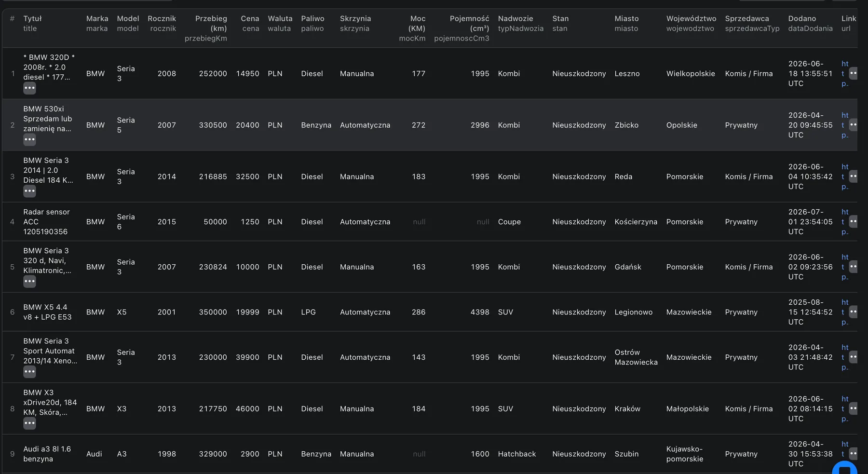Expand truncated title of BMW 530xi row
This screenshot has width=868, height=474.
(29, 140)
